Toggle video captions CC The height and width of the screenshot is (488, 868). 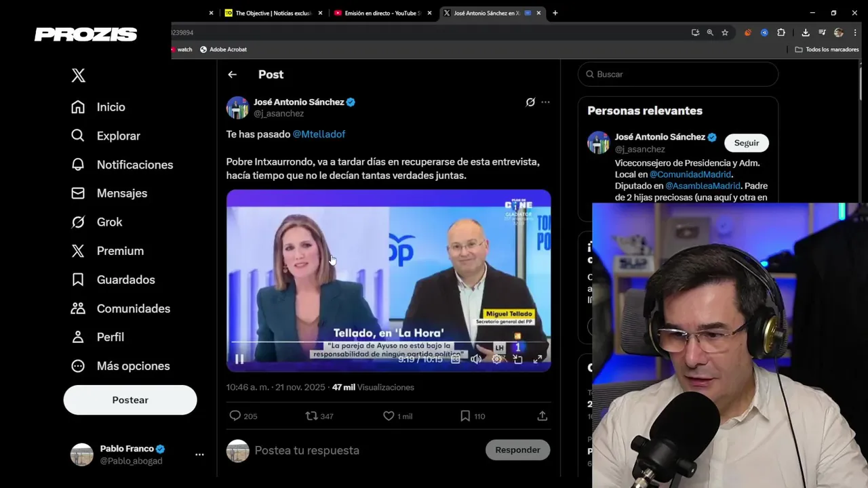(x=456, y=359)
